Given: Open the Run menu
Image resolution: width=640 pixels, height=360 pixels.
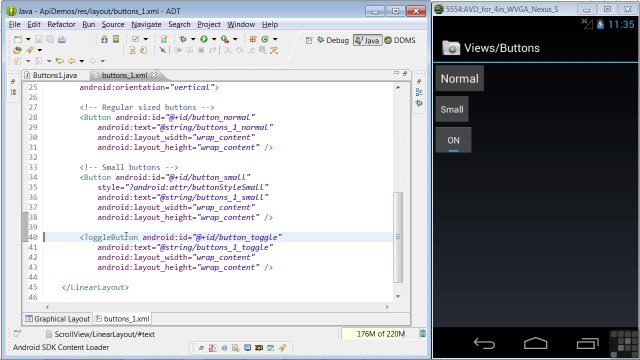Looking at the screenshot, I should pyautogui.click(x=89, y=24).
